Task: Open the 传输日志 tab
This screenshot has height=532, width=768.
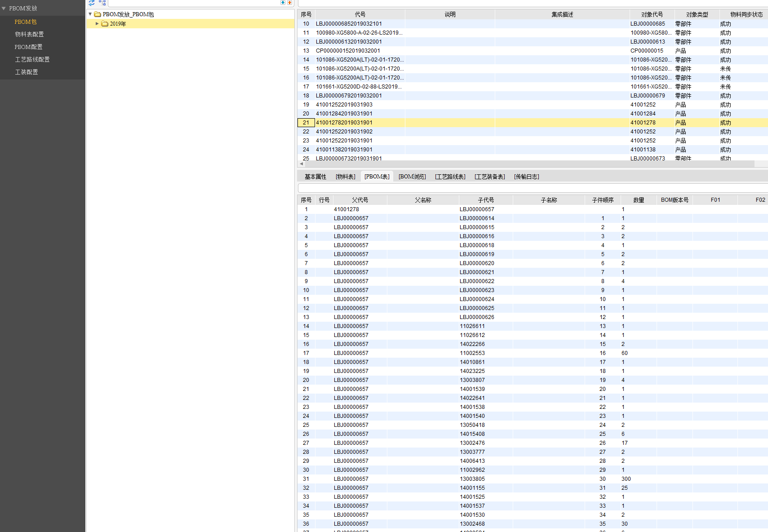Action: pos(526,177)
